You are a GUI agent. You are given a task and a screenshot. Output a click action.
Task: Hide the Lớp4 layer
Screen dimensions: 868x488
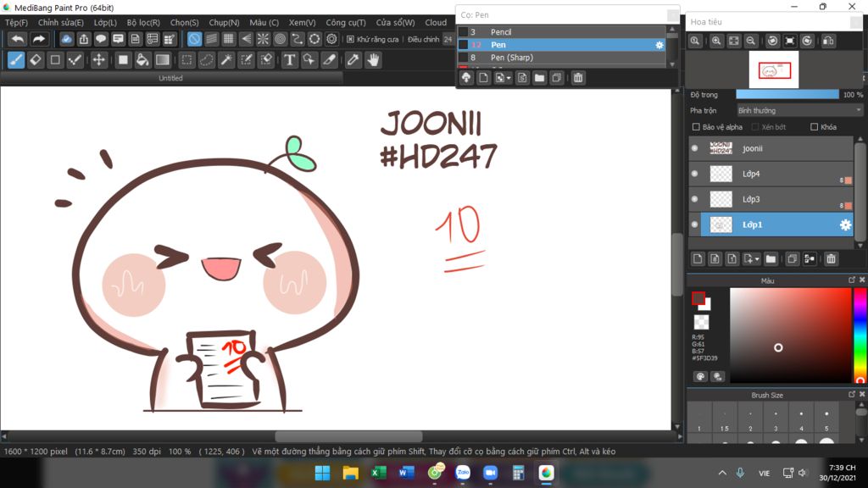coord(695,174)
